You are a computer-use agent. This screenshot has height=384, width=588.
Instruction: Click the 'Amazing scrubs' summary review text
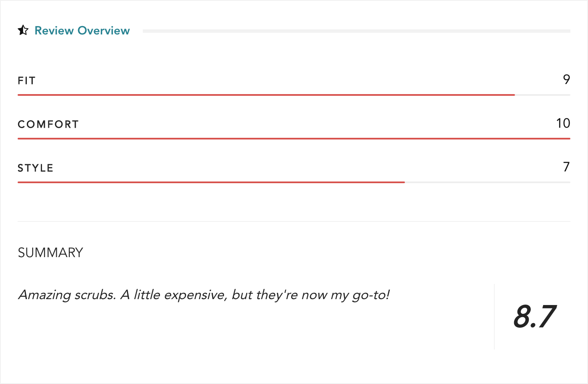pos(204,295)
